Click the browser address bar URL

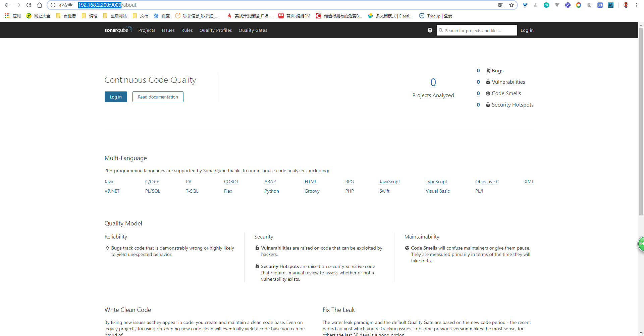pyautogui.click(x=107, y=5)
